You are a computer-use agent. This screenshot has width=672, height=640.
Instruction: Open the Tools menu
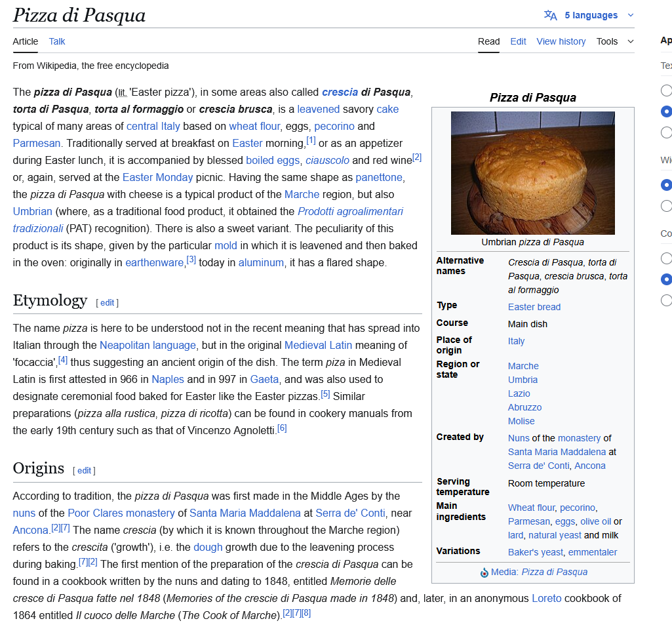tap(607, 41)
